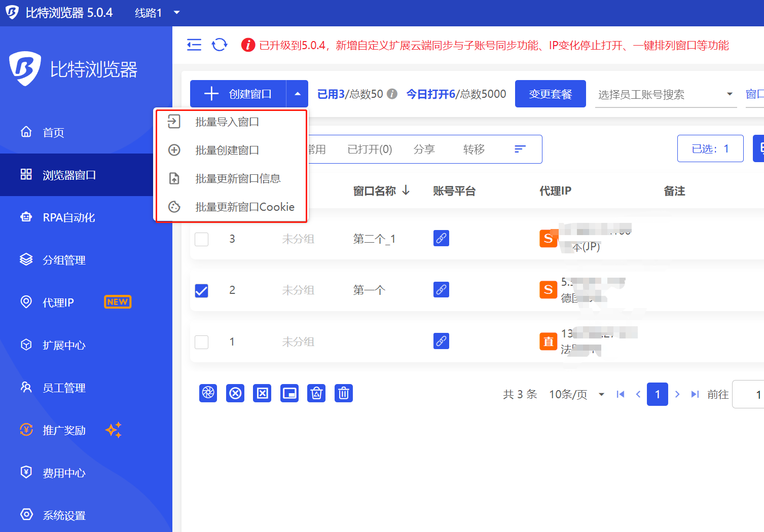The image size is (764, 532).
Task: Click the red info notice icon
Action: pyautogui.click(x=248, y=45)
